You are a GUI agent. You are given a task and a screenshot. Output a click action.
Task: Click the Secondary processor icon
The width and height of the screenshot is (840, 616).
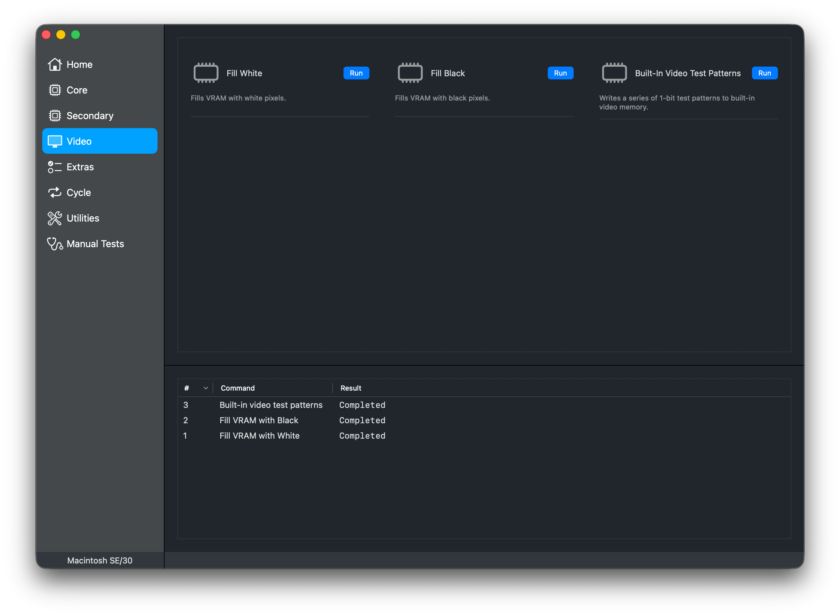point(54,116)
